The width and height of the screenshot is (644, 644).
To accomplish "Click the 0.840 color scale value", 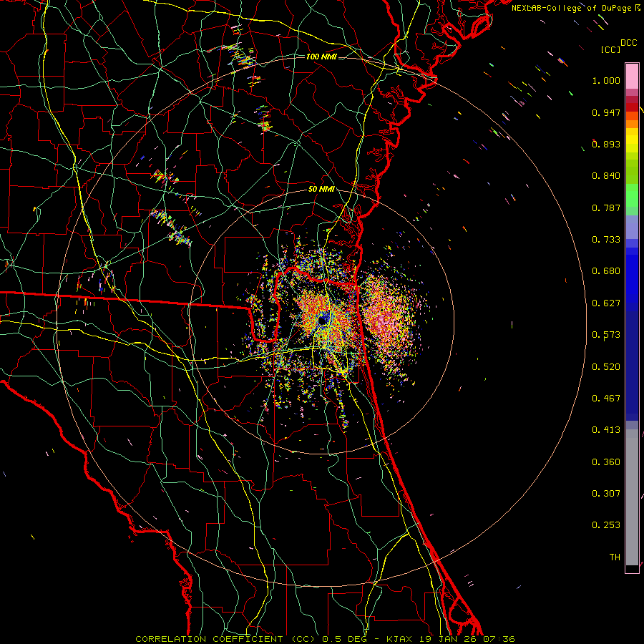I will point(606,176).
